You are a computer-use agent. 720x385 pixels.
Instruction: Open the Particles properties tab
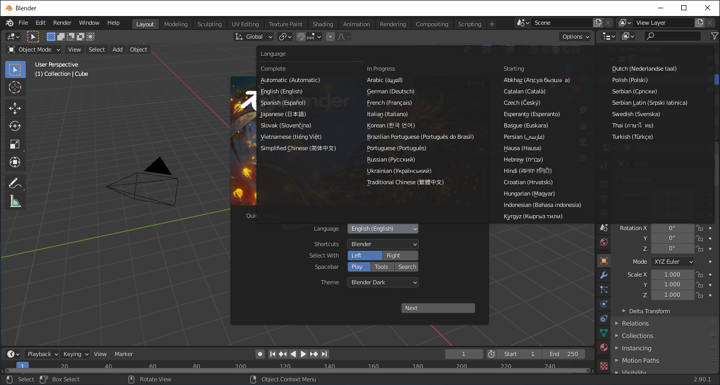[604, 289]
